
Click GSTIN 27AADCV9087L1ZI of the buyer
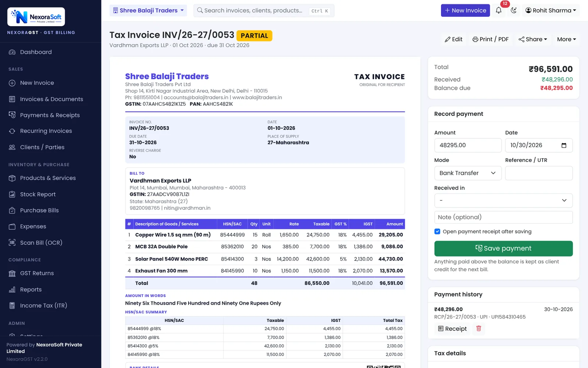(159, 194)
